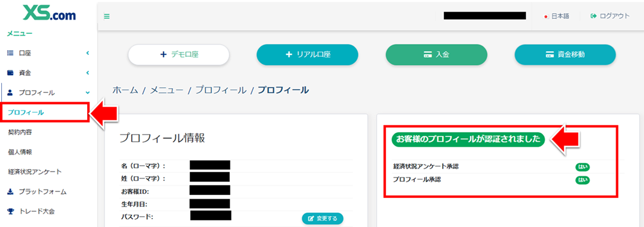Click the list icon beside 口座
Screen dimensions: 644x227
10,53
